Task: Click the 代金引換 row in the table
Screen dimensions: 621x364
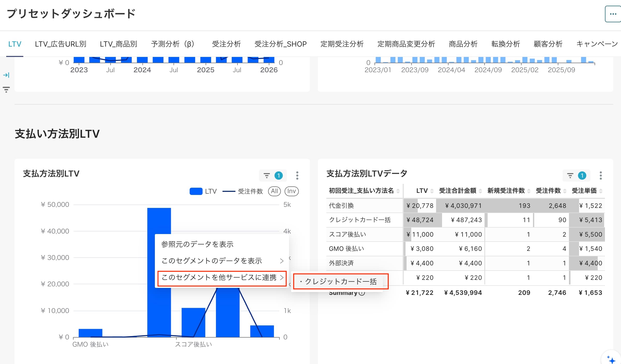Action: (465, 206)
